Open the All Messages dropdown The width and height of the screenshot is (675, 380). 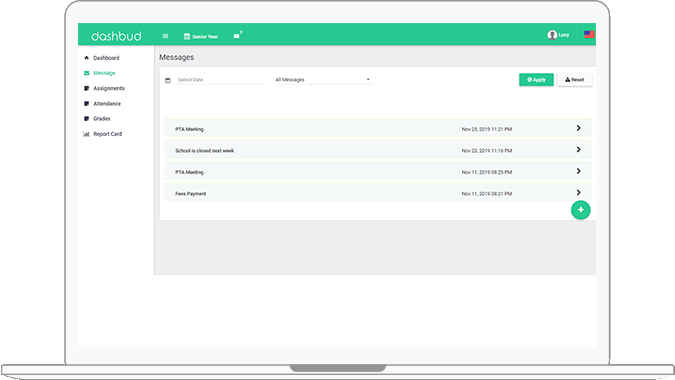click(x=323, y=80)
